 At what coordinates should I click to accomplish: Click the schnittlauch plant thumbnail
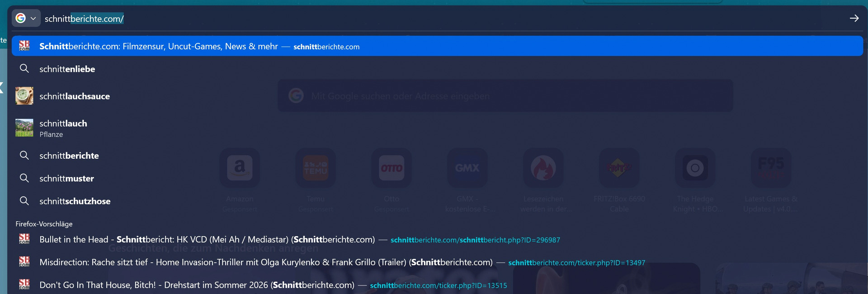pos(24,128)
